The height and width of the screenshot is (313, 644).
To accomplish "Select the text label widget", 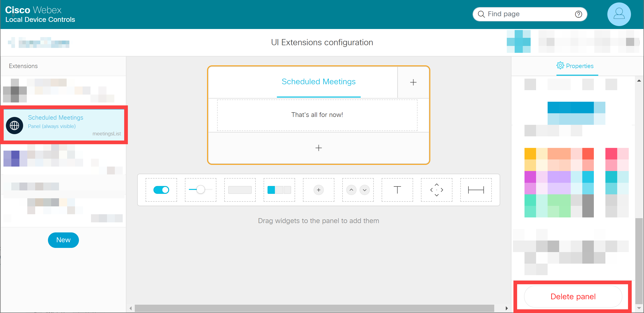I will click(x=397, y=190).
